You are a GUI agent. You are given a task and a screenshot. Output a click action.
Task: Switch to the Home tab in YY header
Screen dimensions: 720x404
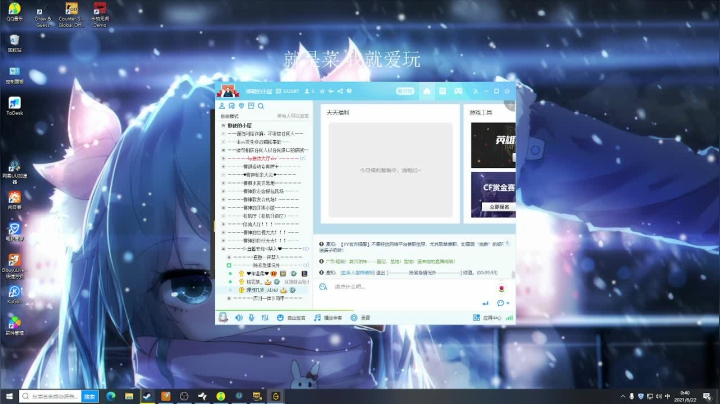click(427, 91)
